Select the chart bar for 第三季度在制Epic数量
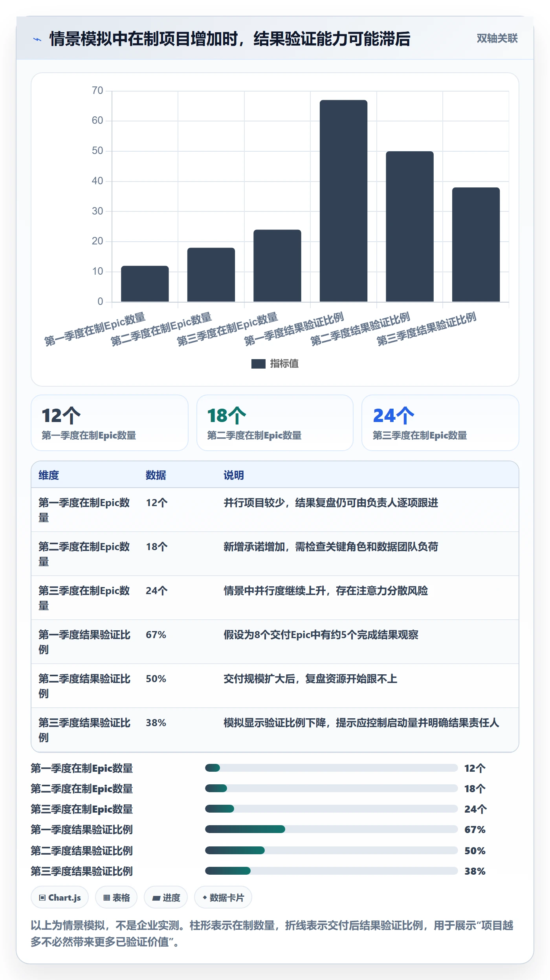 click(x=277, y=266)
